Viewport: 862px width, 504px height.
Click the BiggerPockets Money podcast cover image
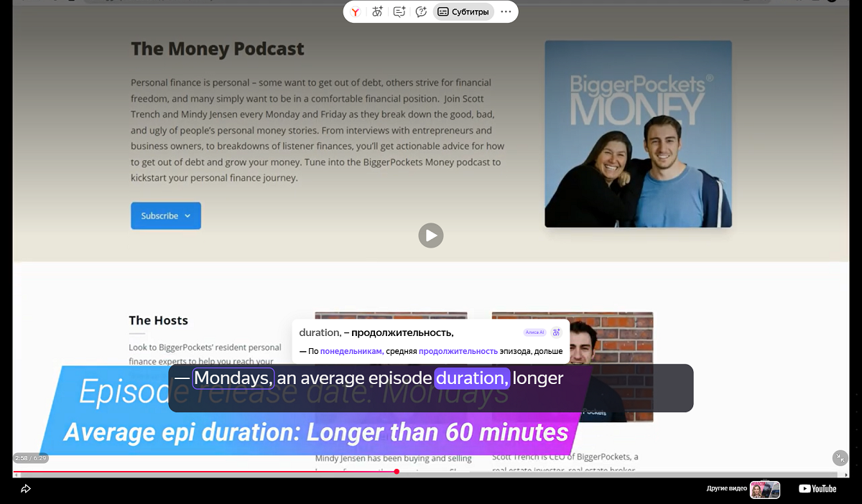[x=638, y=134]
